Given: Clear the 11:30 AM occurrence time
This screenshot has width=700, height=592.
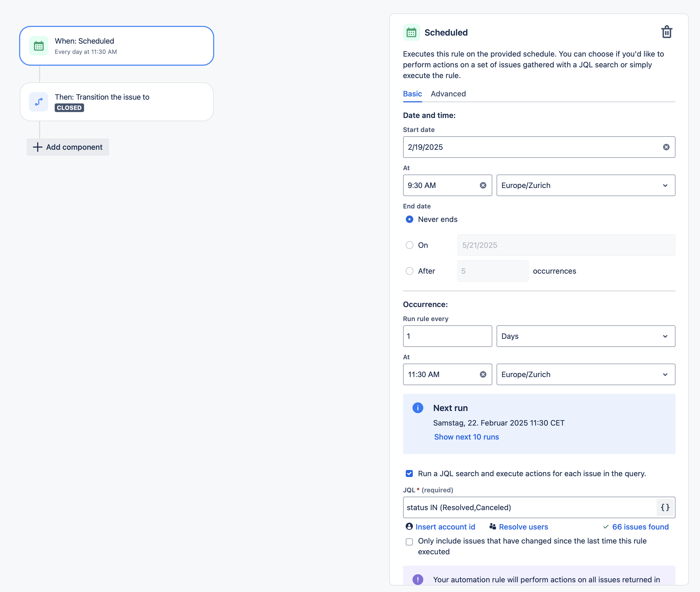Looking at the screenshot, I should [483, 374].
